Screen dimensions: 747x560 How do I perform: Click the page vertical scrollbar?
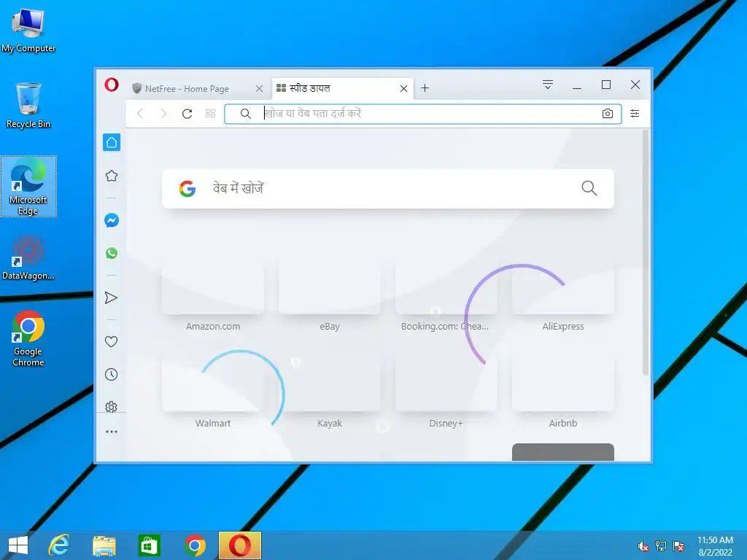click(x=646, y=252)
